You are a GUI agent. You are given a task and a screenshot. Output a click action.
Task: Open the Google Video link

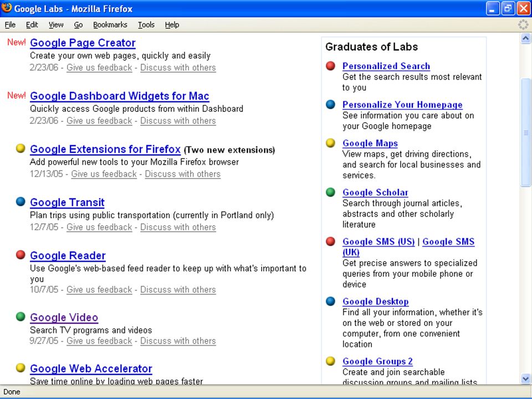[64, 318]
